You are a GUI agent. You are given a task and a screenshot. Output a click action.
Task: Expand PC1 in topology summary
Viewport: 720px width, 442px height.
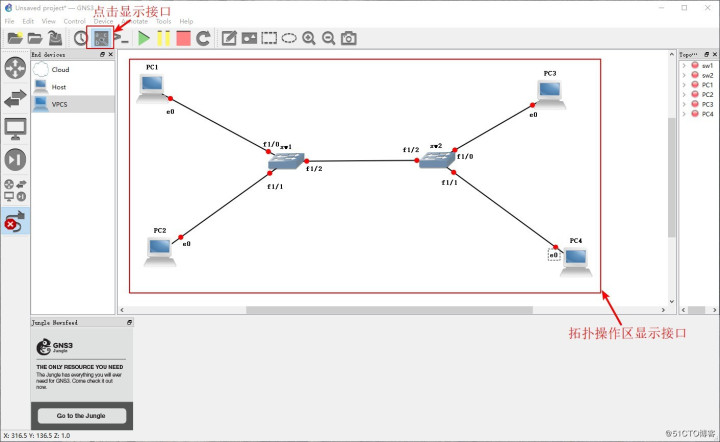tap(684, 85)
